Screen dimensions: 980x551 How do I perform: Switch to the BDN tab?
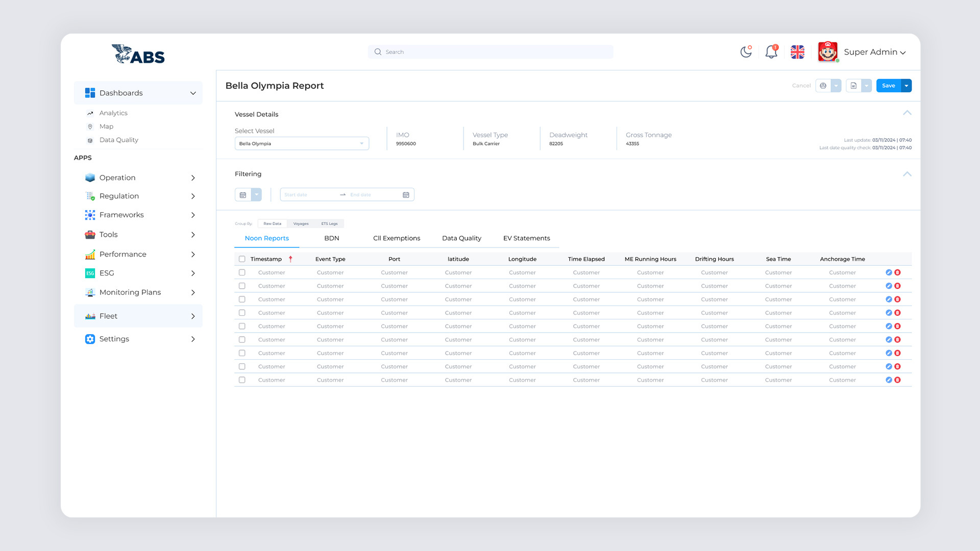tap(332, 238)
